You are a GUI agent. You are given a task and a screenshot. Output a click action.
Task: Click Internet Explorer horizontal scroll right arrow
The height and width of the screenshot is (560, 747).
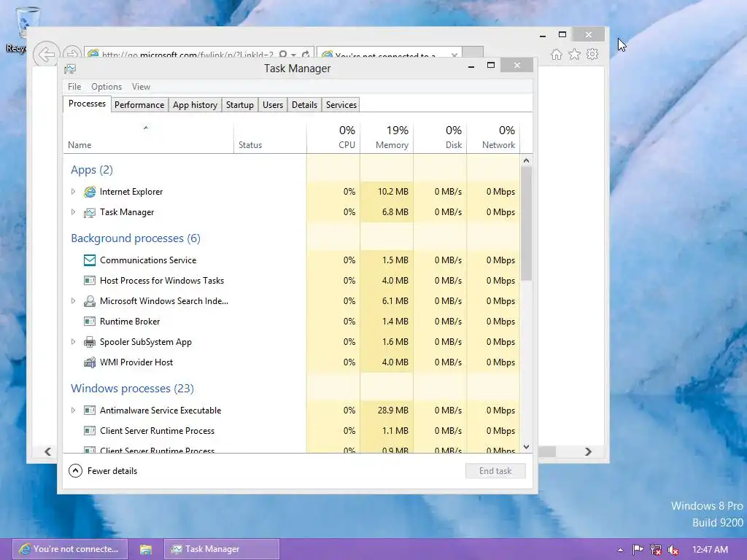(x=589, y=451)
